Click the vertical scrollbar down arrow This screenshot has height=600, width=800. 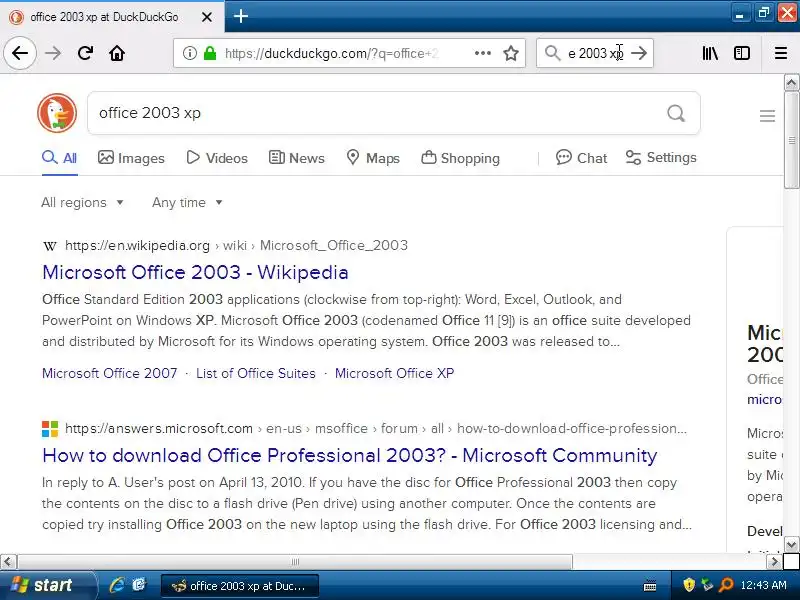[x=791, y=544]
